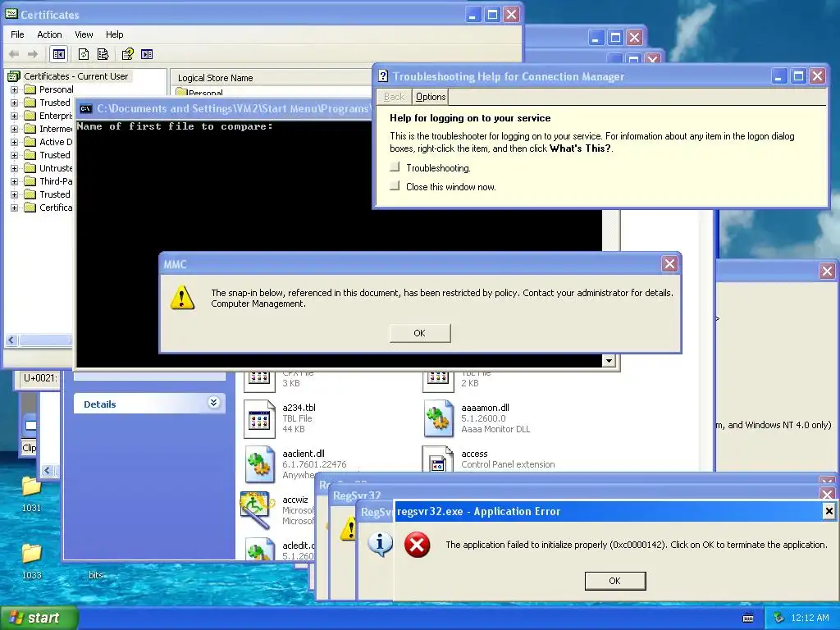Select Certificates - Current User tree label
Image resolution: width=840 pixels, height=630 pixels.
pos(76,76)
